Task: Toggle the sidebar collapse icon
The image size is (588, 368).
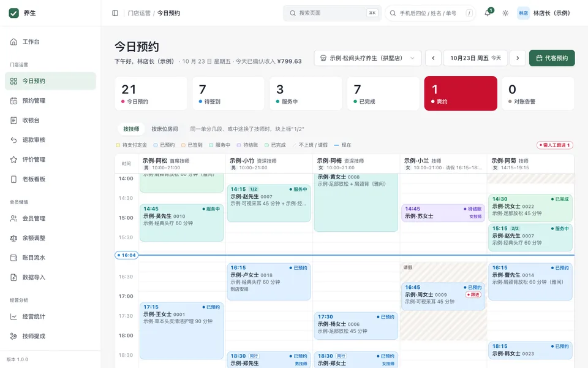Action: pos(115,13)
